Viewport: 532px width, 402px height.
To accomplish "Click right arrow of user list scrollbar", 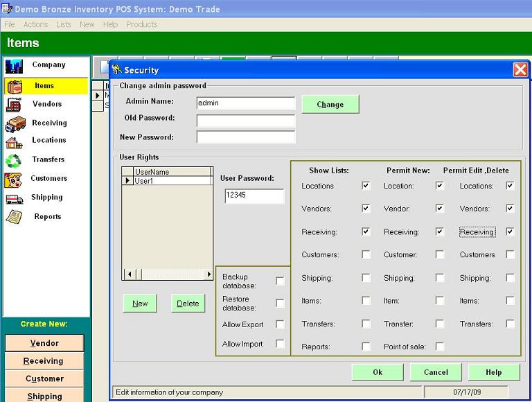I will click(x=209, y=274).
